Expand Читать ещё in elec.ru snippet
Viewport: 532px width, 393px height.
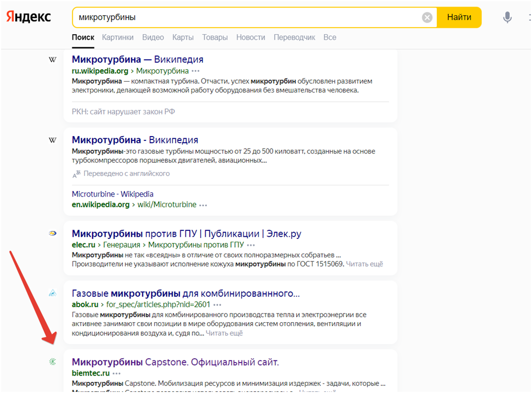tap(364, 264)
